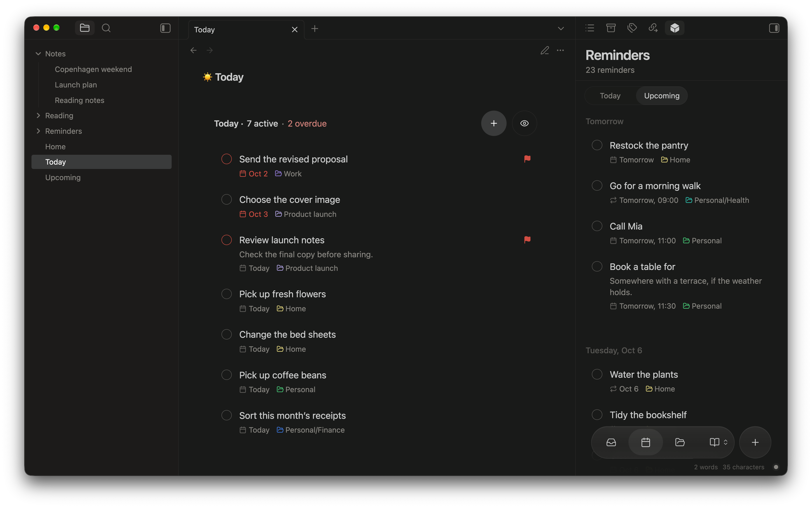
Task: Toggle the right sidebar panel icon
Action: click(x=774, y=28)
